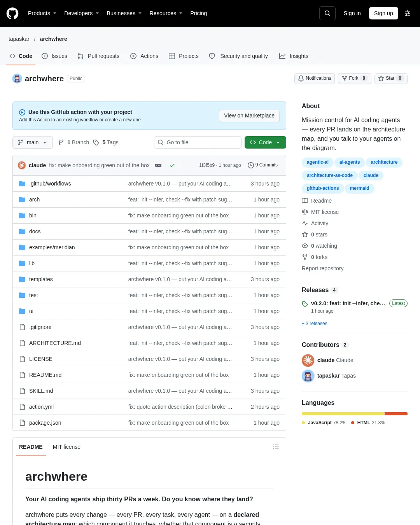Image resolution: width=420 pixels, height=525 pixels.
Task: Click the Readme book icon in About
Action: coord(305,201)
